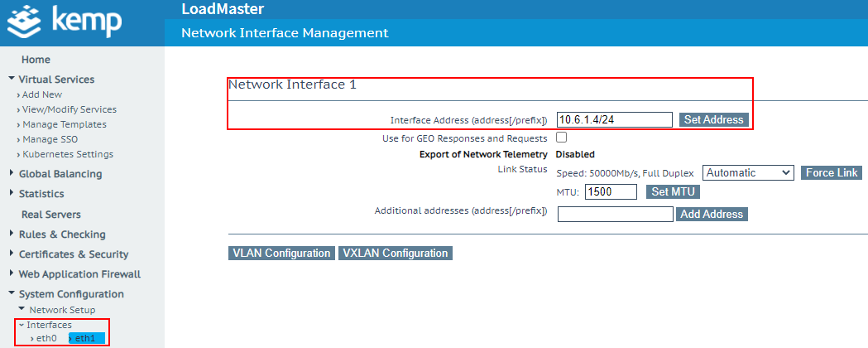Screen dimensions: 868x348
Task: Click the Set Address button
Action: point(713,119)
